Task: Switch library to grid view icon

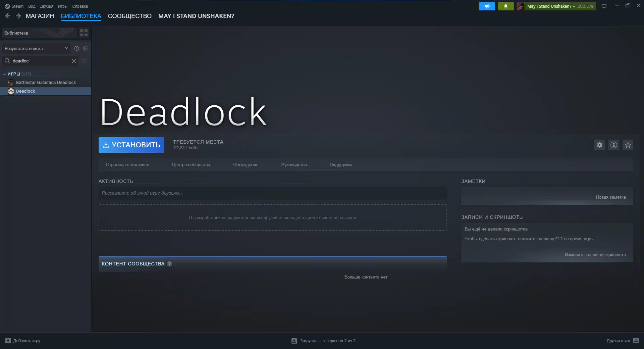Action: 84,33
